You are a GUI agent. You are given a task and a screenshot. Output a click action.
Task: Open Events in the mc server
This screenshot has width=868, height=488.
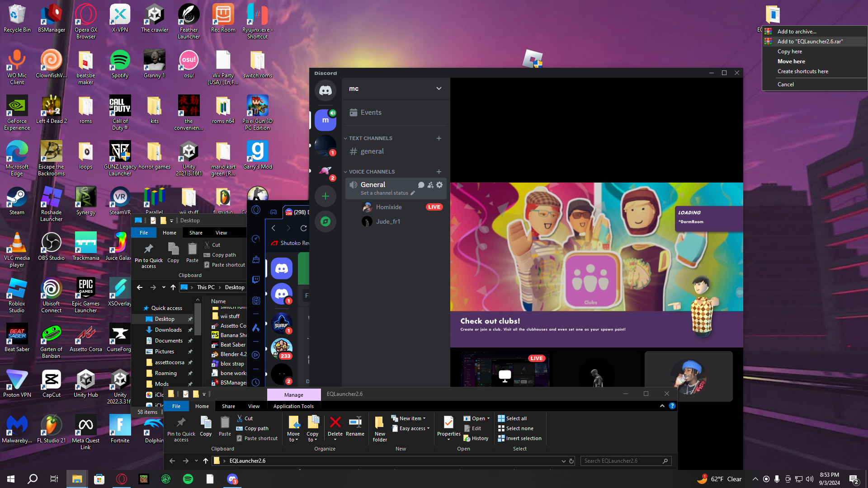(x=371, y=113)
